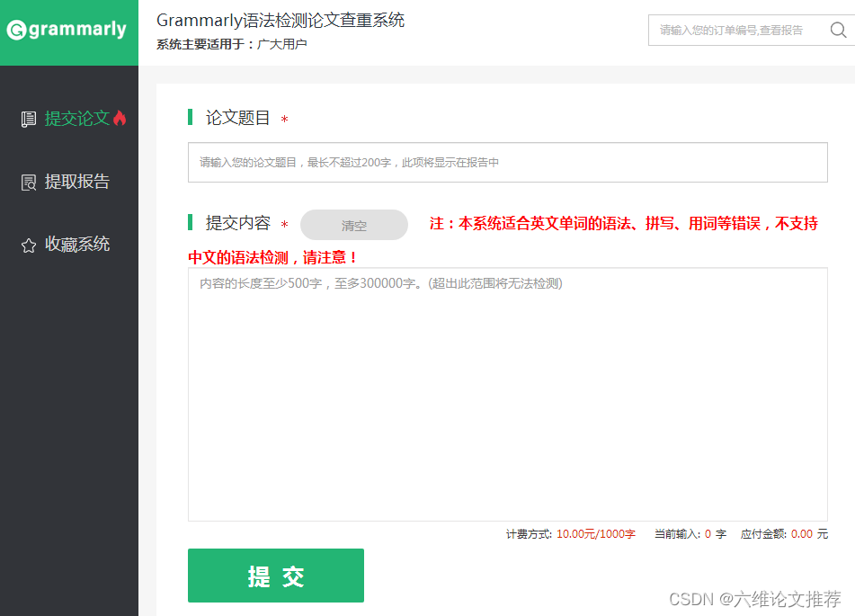The image size is (855, 616).
Task: Click the 系统主要适用于：广大用户 subtitle
Action: 232,44
